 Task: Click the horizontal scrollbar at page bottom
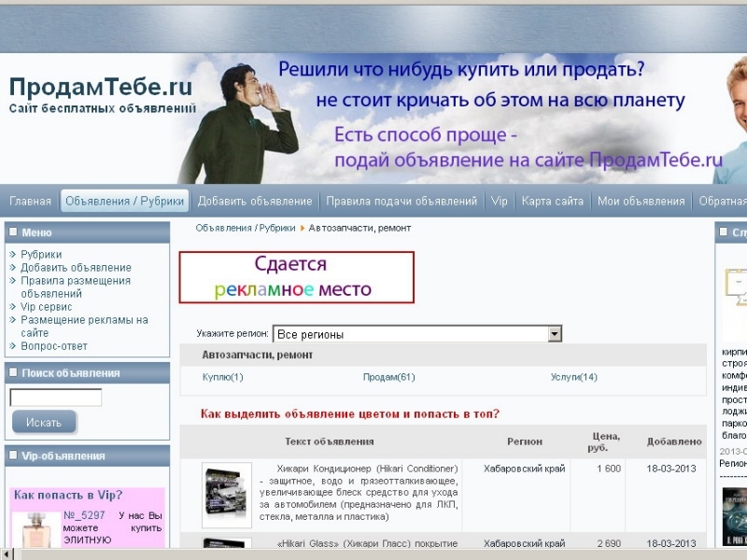click(373, 553)
